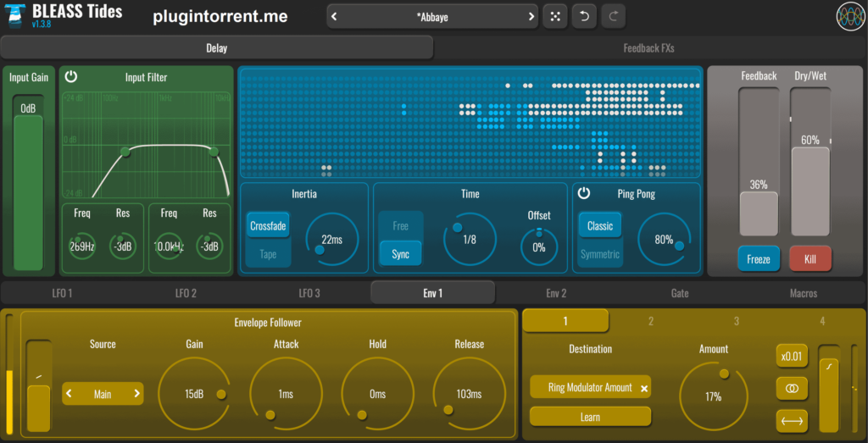Toggle the Ping Pong power icon
The image size is (868, 443).
[x=584, y=193]
